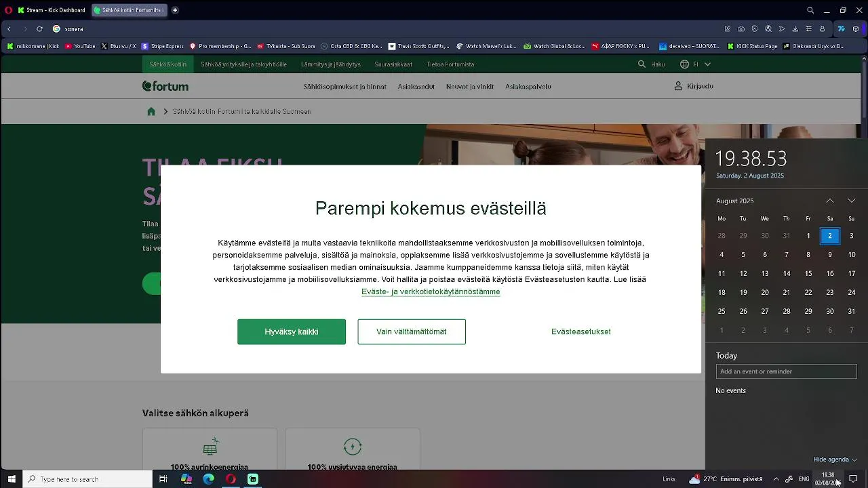This screenshot has width=868, height=488.
Task: Open the extensions cube icon
Action: pyautogui.click(x=856, y=29)
